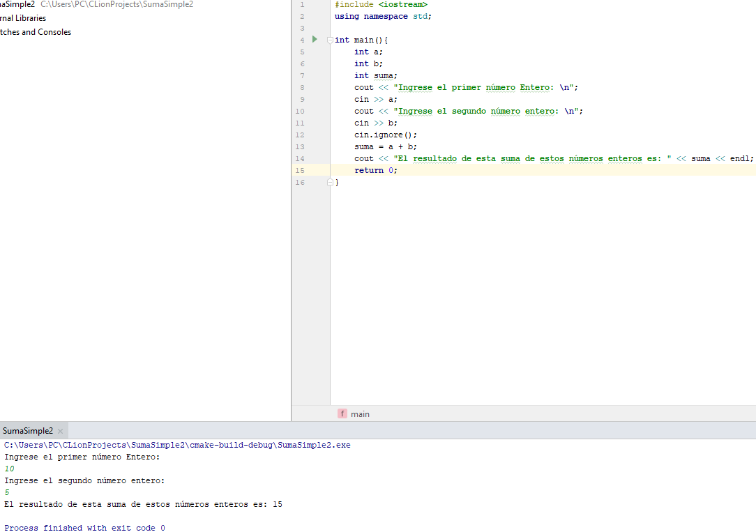Collapse the main function using line 4 fold marker
This screenshot has width=756, height=532.
coord(330,40)
